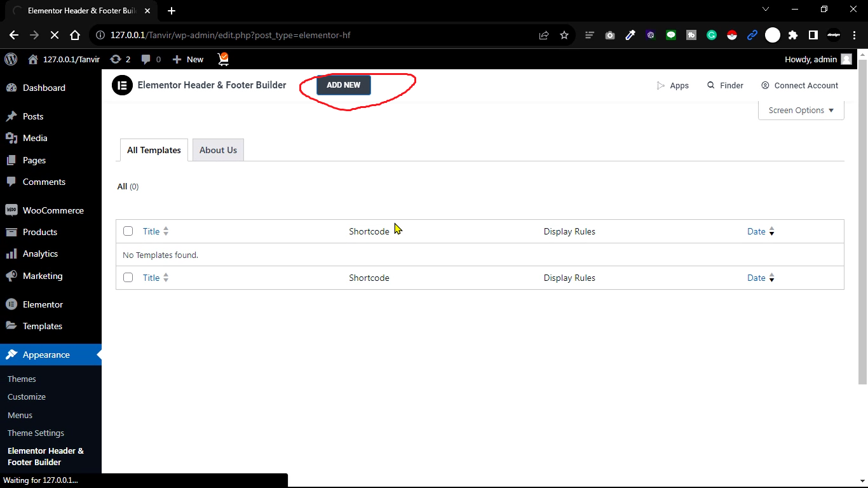Sort templates by Date
868x488 pixels.
click(756, 231)
